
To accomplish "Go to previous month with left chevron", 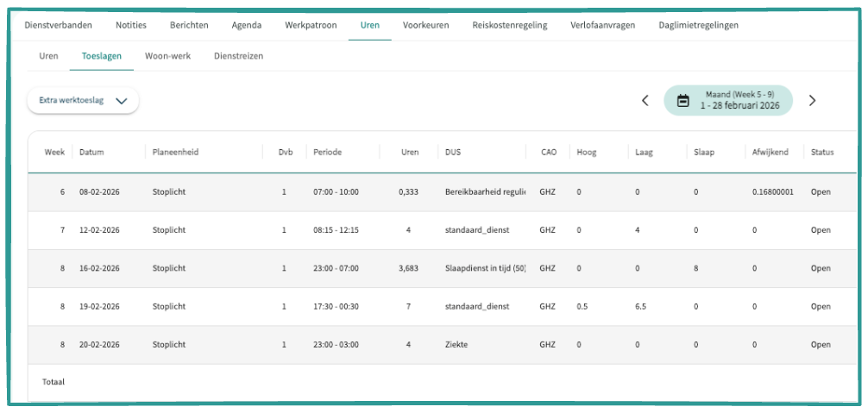I will tap(645, 101).
